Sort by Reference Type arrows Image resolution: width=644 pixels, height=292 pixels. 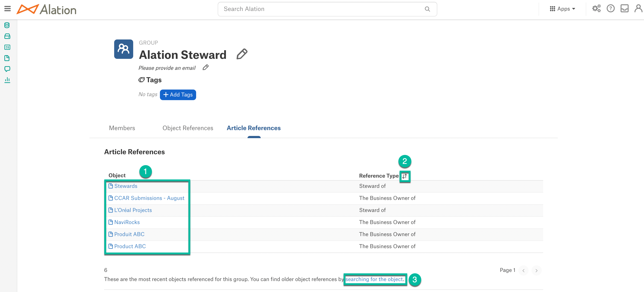[x=405, y=176]
